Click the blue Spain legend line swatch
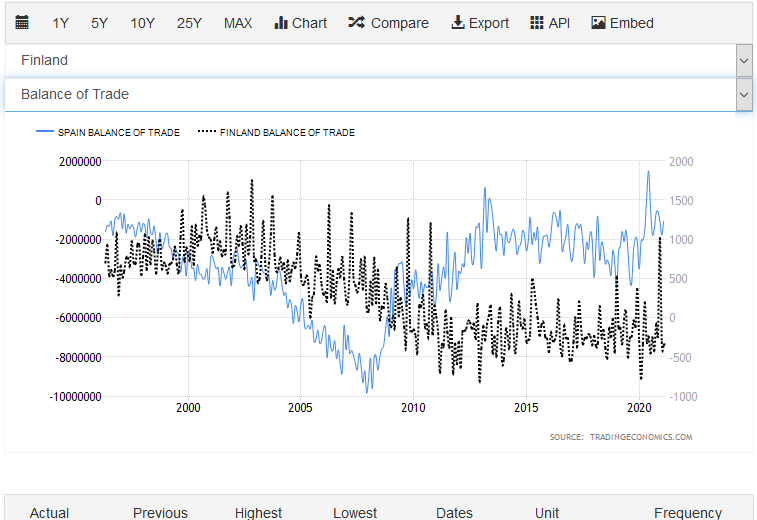Image resolution: width=757 pixels, height=520 pixels. (x=44, y=132)
